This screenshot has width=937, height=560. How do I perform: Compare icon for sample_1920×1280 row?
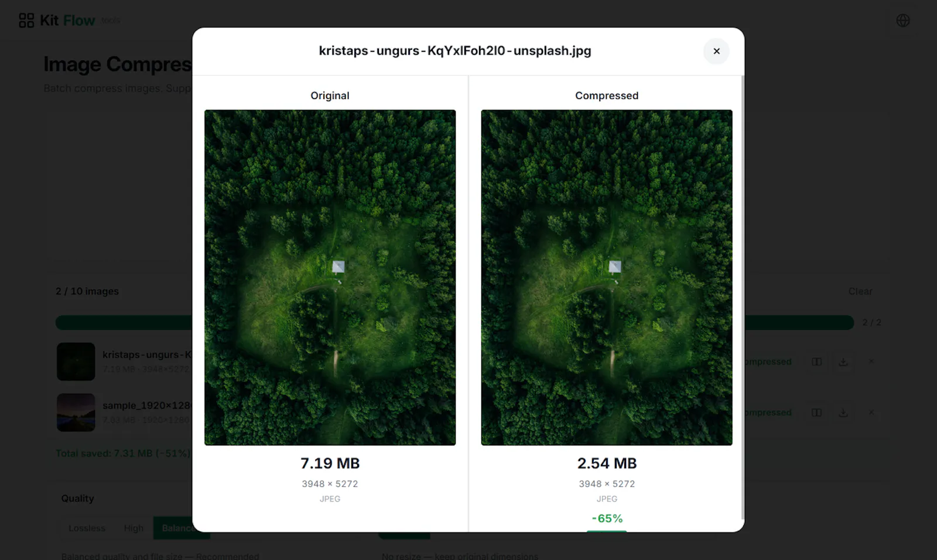tap(816, 413)
